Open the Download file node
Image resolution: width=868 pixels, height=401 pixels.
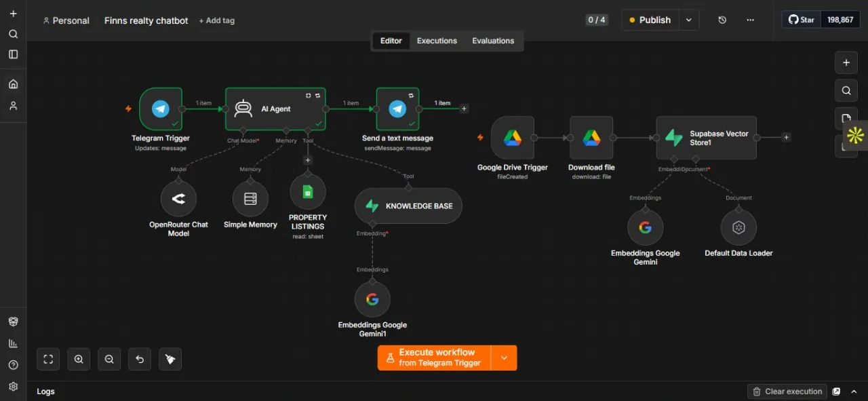(591, 138)
